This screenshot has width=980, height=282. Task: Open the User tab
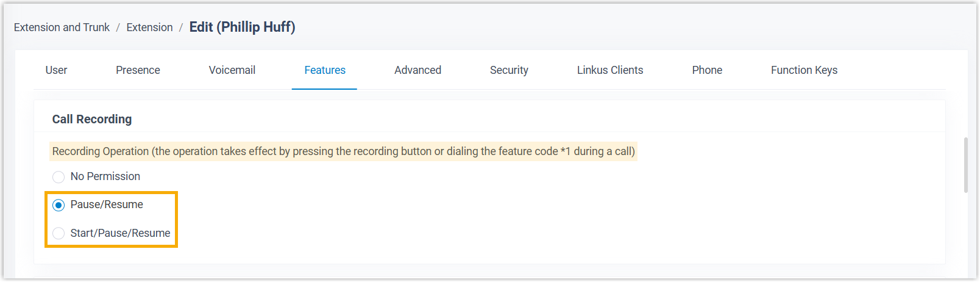pos(56,70)
